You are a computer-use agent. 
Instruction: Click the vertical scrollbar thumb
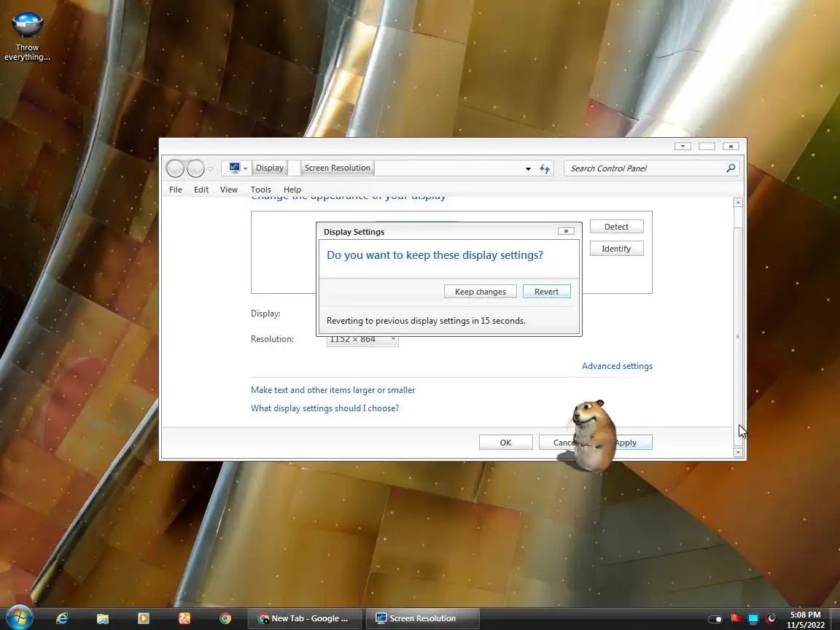738,336
